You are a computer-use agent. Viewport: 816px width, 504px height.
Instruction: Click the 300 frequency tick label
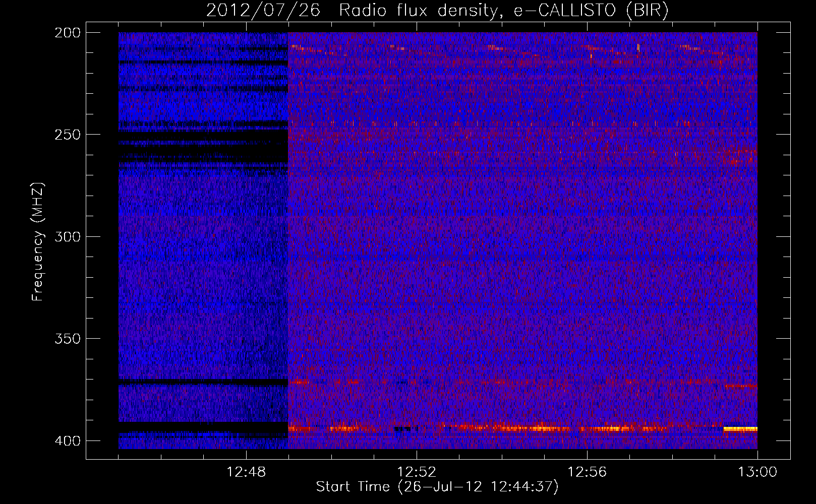pyautogui.click(x=68, y=236)
